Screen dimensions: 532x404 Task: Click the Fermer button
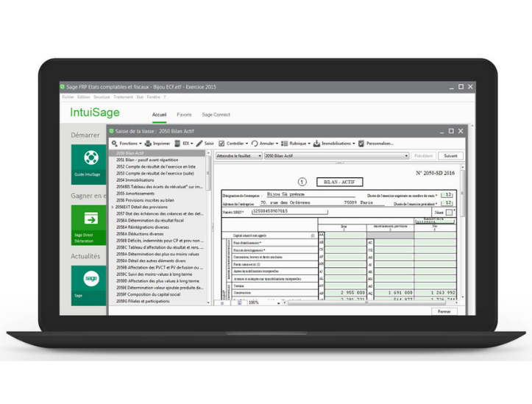click(x=444, y=311)
